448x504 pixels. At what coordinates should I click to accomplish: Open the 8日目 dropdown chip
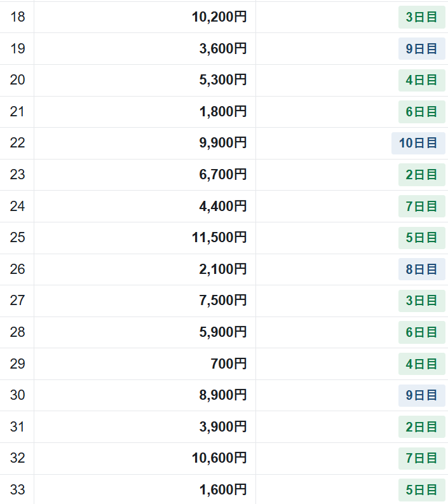[422, 269]
